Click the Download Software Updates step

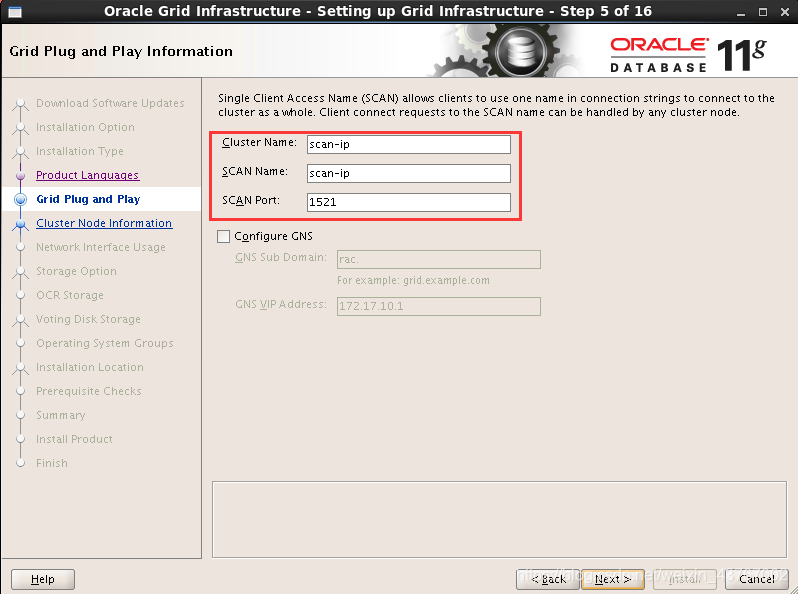(110, 103)
